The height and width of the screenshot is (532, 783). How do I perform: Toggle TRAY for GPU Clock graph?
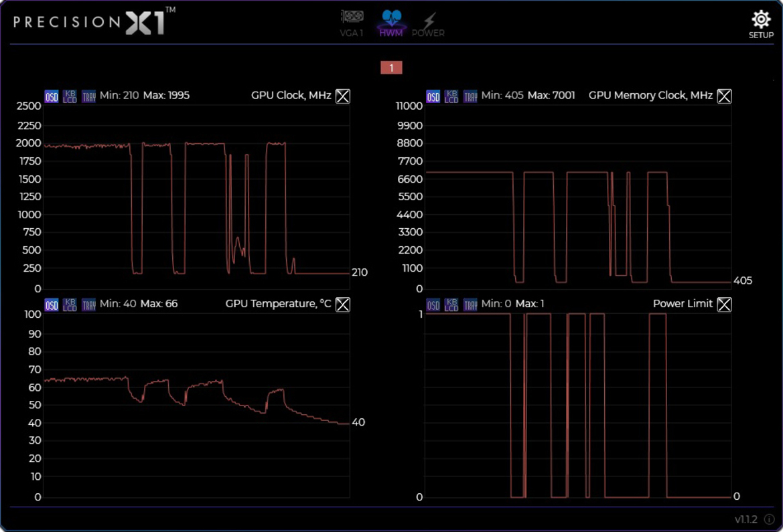88,96
